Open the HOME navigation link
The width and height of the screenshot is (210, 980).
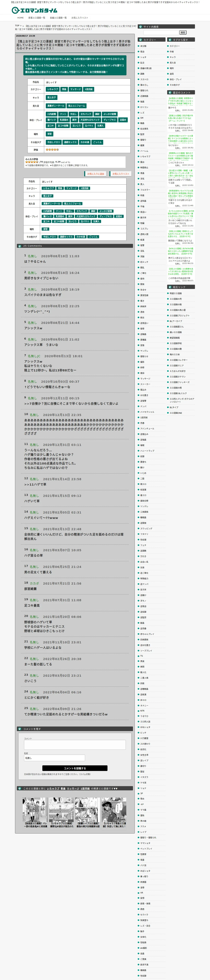tap(21, 17)
